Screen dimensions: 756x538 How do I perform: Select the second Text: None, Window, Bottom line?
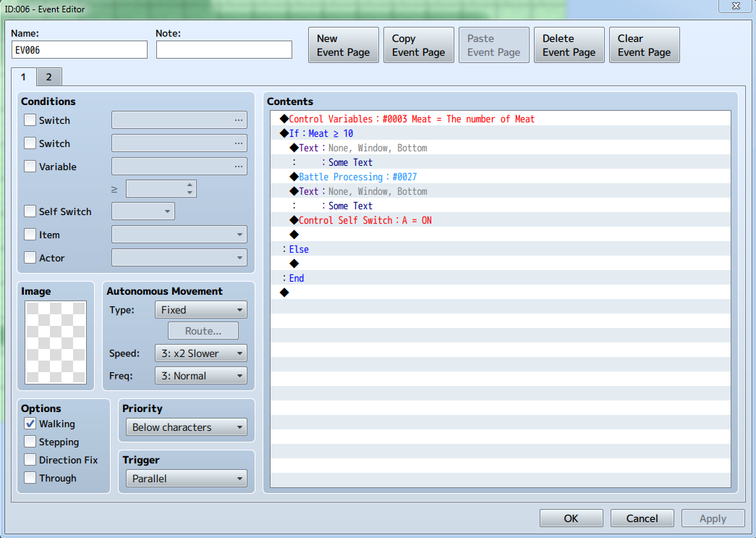tap(501, 191)
